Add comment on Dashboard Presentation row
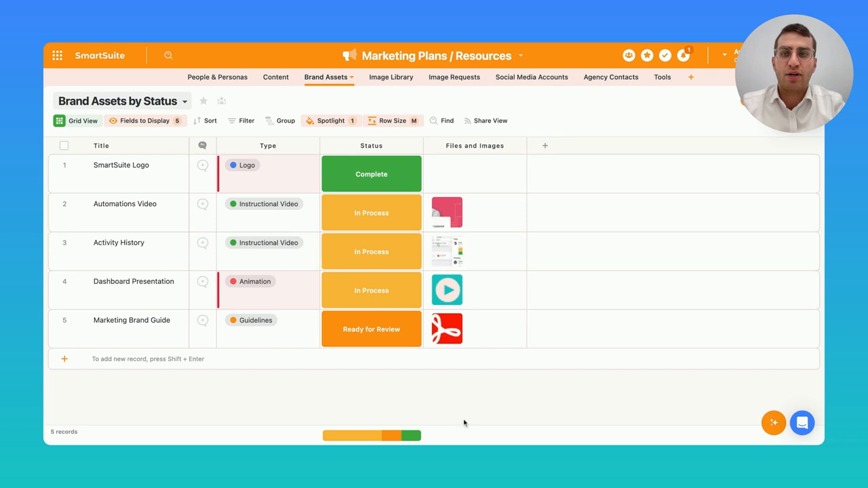 point(202,281)
